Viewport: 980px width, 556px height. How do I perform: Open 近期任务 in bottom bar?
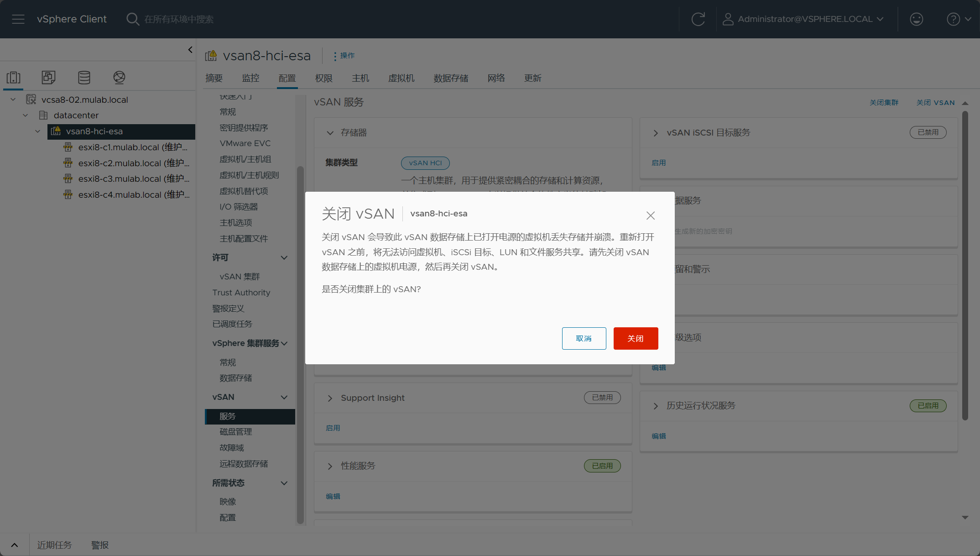tap(54, 545)
